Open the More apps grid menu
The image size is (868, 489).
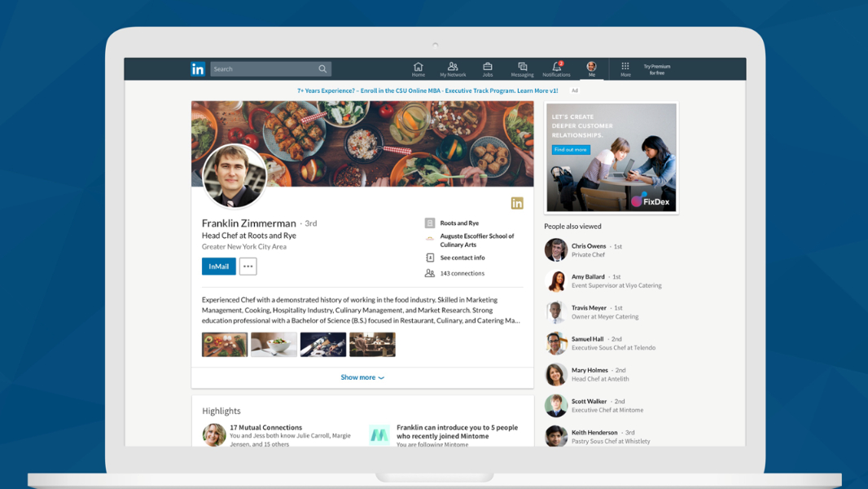pos(625,68)
